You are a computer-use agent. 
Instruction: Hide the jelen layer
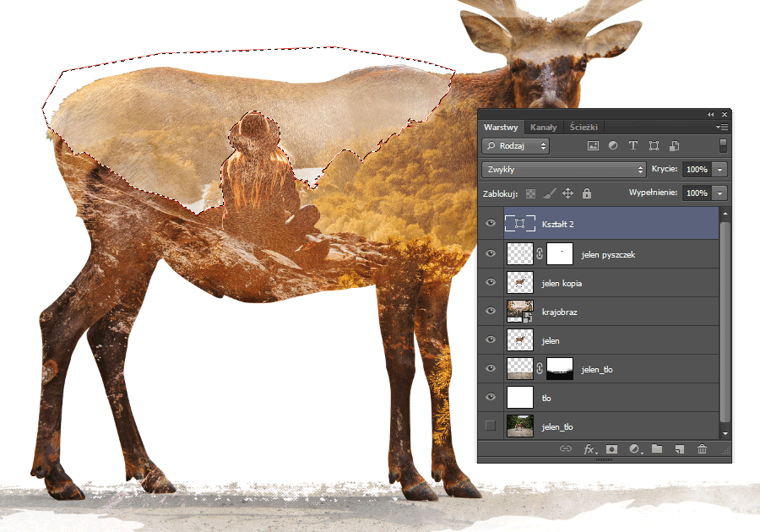tap(491, 339)
